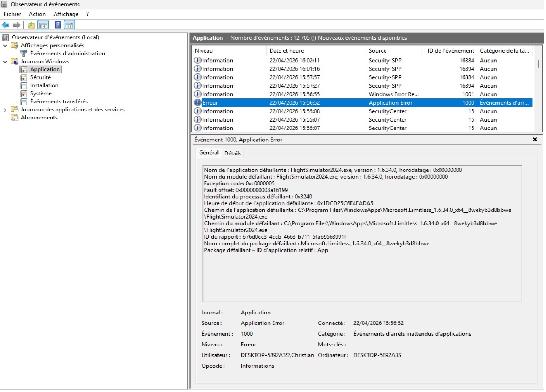Collapse the Affichages personnalisés tree node

tap(5, 46)
